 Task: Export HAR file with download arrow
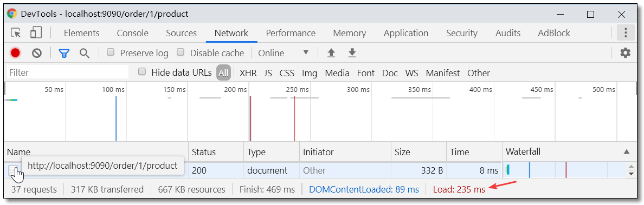[352, 53]
